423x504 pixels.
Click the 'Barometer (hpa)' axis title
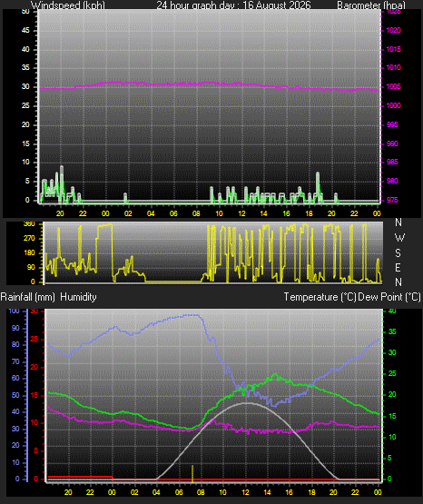pyautogui.click(x=371, y=5)
